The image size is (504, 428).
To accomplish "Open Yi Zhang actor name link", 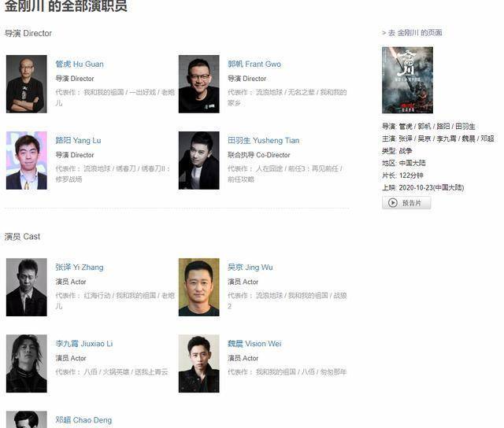I will point(80,267).
